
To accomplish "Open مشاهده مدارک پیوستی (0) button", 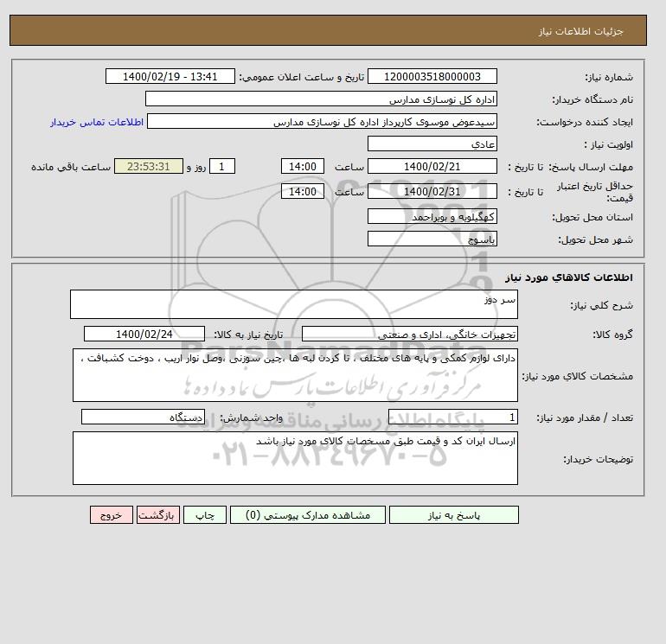I will tap(308, 515).
